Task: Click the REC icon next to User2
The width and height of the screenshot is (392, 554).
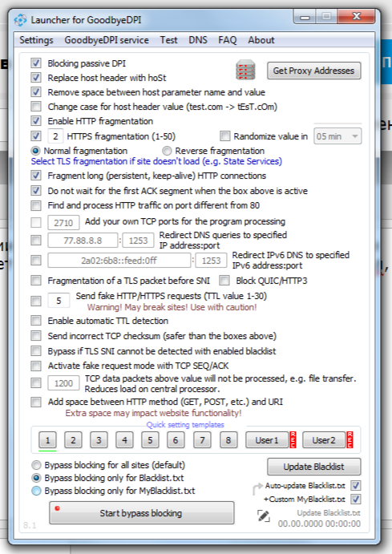Action: pos(350,440)
